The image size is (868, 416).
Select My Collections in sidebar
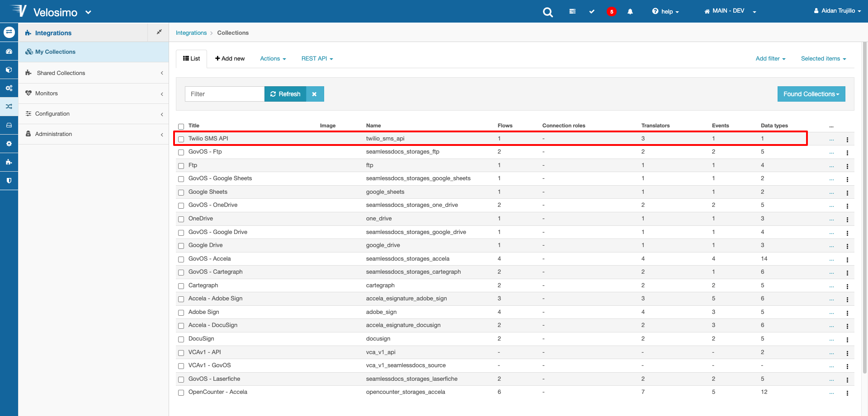coord(94,52)
